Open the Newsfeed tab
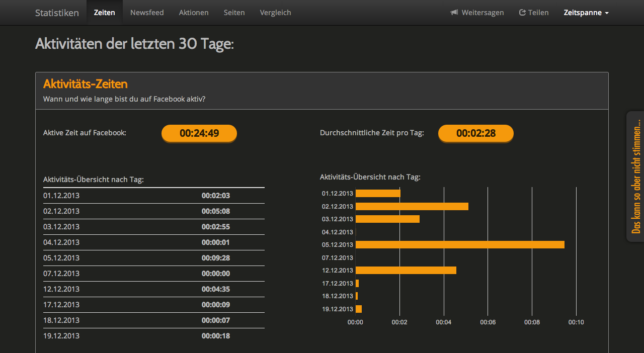The image size is (644, 353). [x=147, y=13]
